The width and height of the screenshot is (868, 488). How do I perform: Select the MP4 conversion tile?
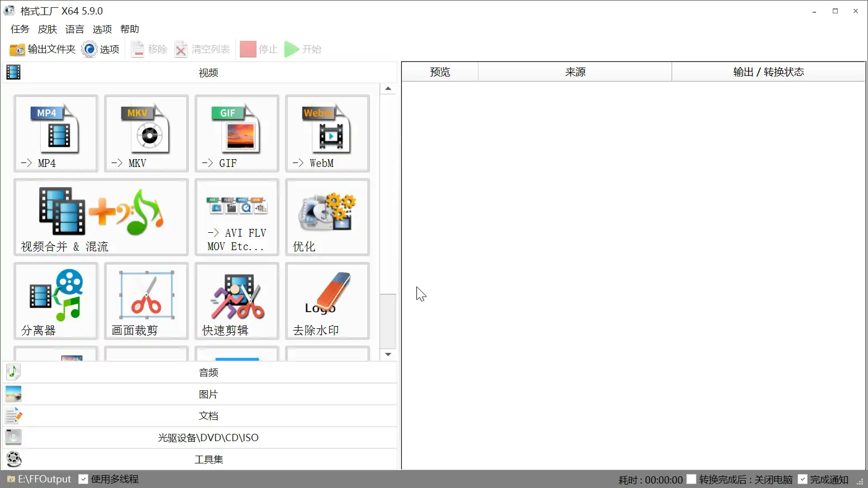[56, 133]
